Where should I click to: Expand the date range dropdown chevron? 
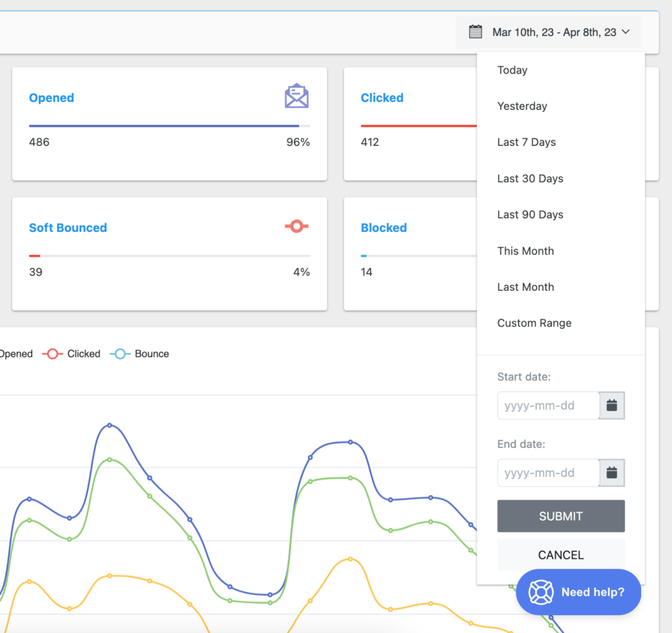pos(625,32)
